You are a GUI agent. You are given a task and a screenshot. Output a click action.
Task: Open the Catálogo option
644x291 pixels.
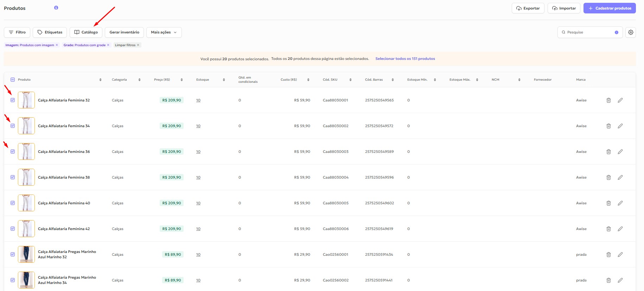[86, 32]
